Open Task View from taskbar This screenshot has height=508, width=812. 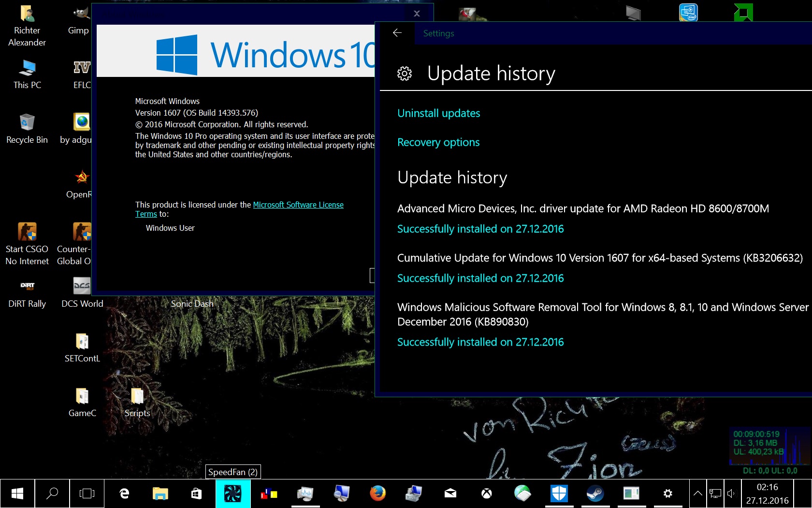tap(87, 493)
